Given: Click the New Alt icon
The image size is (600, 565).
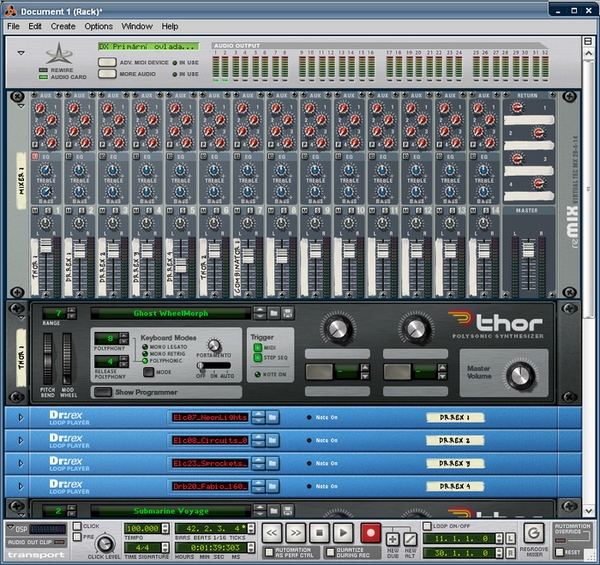Looking at the screenshot, I should pyautogui.click(x=410, y=539).
